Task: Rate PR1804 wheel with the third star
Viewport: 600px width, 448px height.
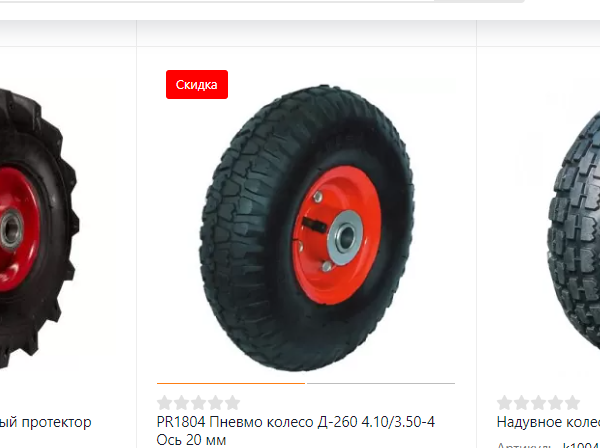Action: click(x=199, y=403)
